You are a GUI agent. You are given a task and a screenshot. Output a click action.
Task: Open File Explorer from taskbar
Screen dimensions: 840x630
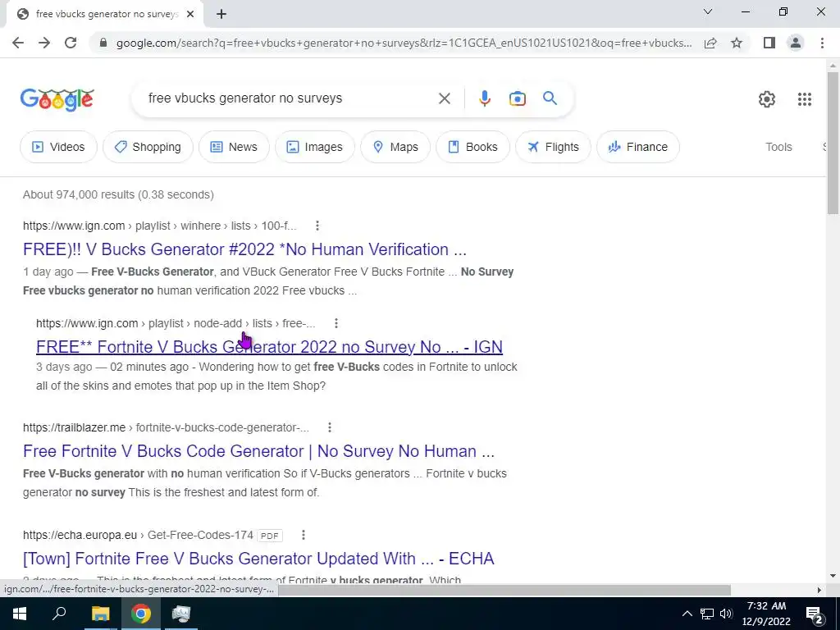pos(100,614)
